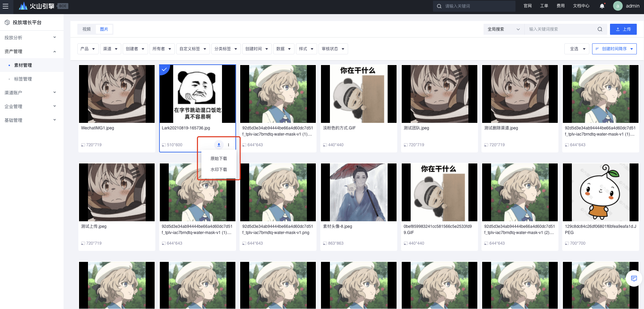Open the 创建时间降序 sort dropdown
This screenshot has width=644, height=309.
click(614, 49)
